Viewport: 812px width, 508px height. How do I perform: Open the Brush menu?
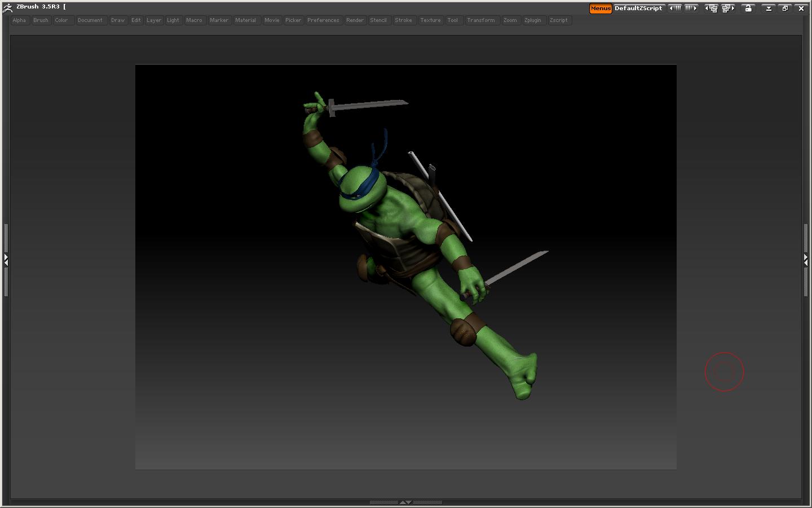click(41, 20)
